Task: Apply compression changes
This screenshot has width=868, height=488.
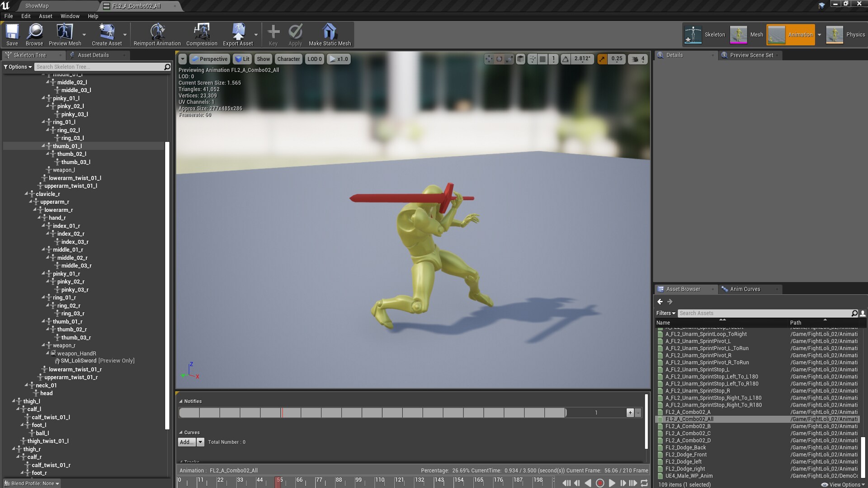Action: (295, 34)
